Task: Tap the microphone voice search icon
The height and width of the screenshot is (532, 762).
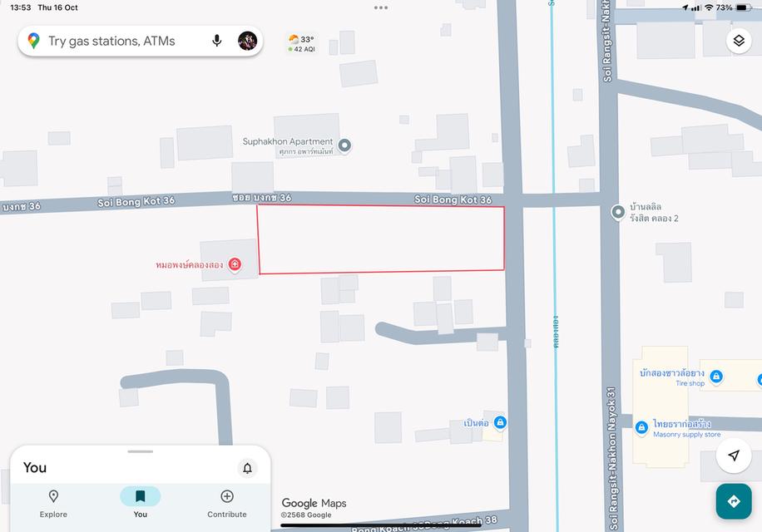Action: [217, 41]
